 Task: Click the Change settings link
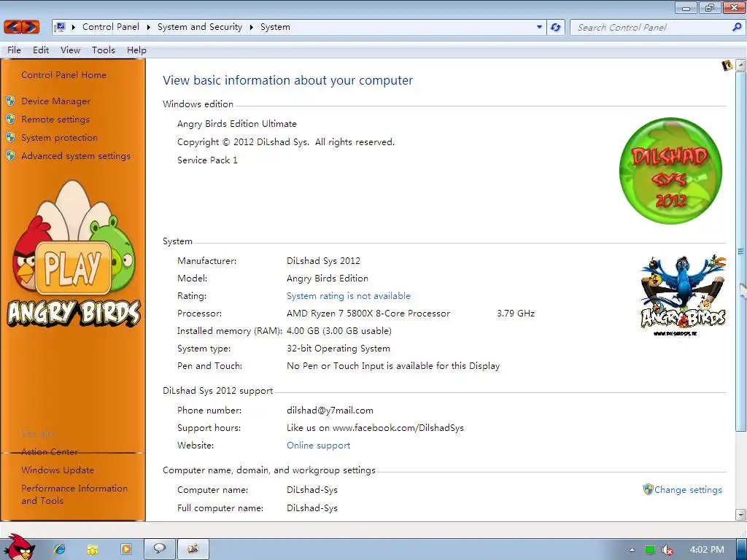coord(688,489)
